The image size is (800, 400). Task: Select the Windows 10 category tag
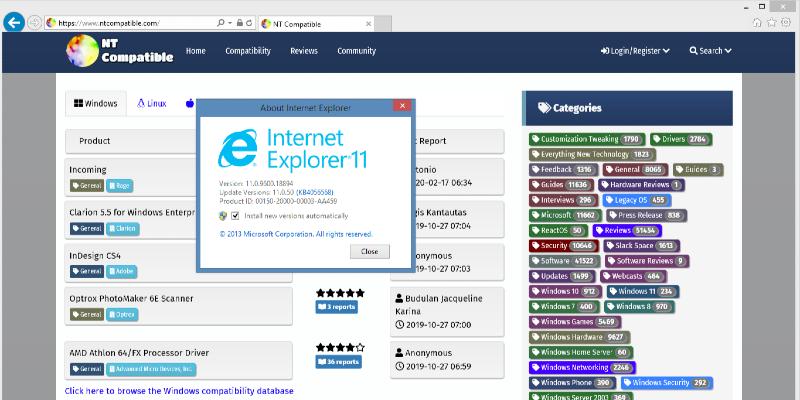(565, 292)
